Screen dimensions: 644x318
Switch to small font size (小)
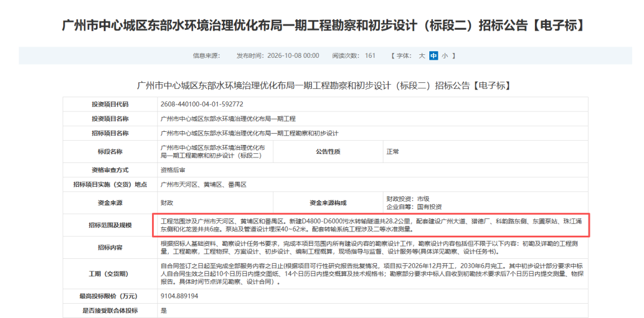pyautogui.click(x=445, y=55)
